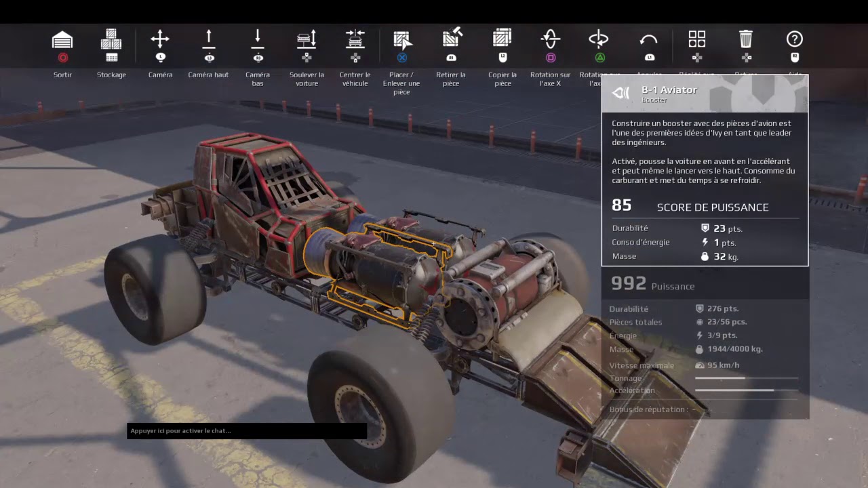Click the Conso d'énergie label
868x488 pixels.
pos(641,243)
